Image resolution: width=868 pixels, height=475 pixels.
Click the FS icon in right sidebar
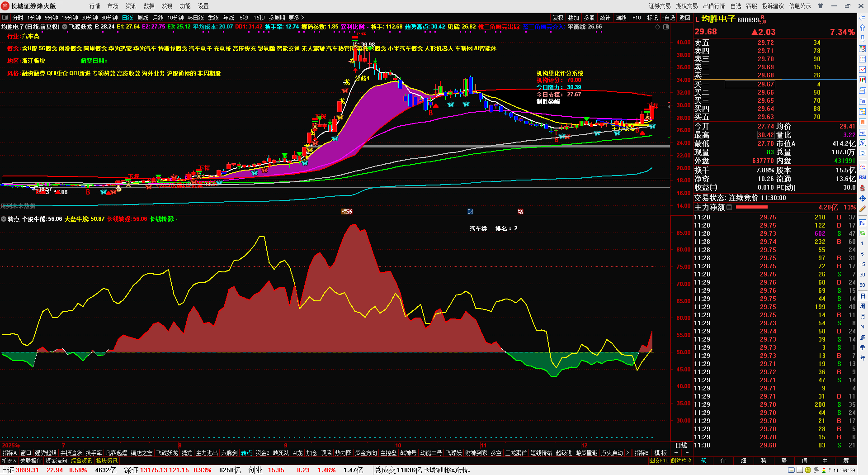click(x=863, y=223)
